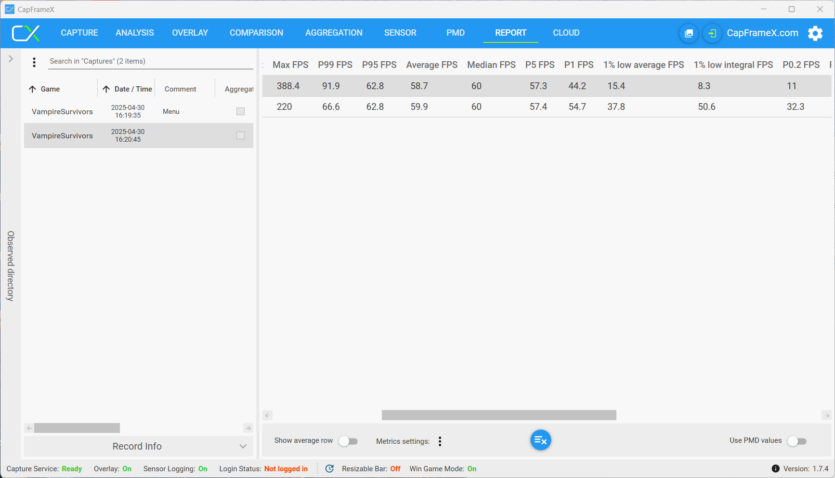Click Resizable Bar Off status
The height and width of the screenshot is (478, 835).
pos(371,469)
